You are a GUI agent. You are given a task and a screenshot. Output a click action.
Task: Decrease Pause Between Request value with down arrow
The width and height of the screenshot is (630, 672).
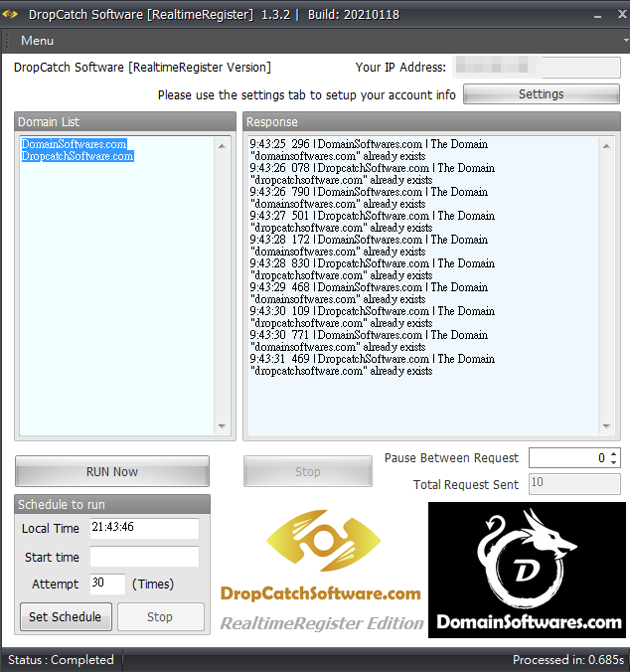614,462
